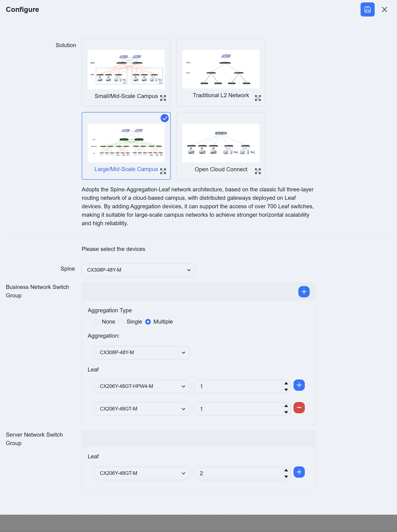Decrease the CX206Y-48GT-HPW4-M quantity stepper

click(x=286, y=390)
